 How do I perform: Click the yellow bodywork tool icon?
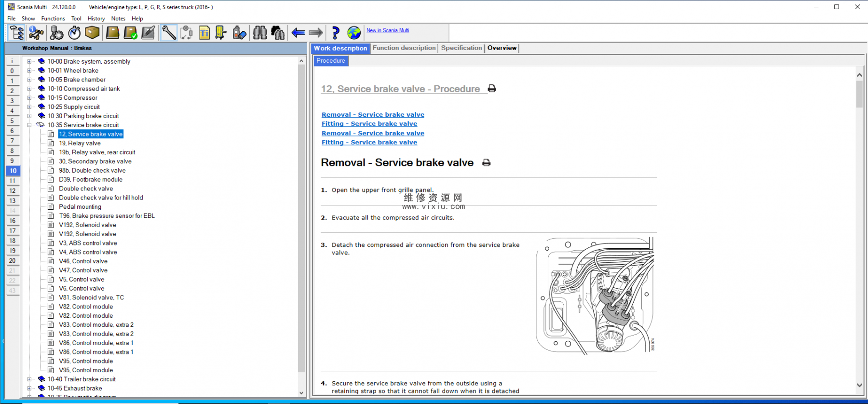pyautogui.click(x=221, y=33)
